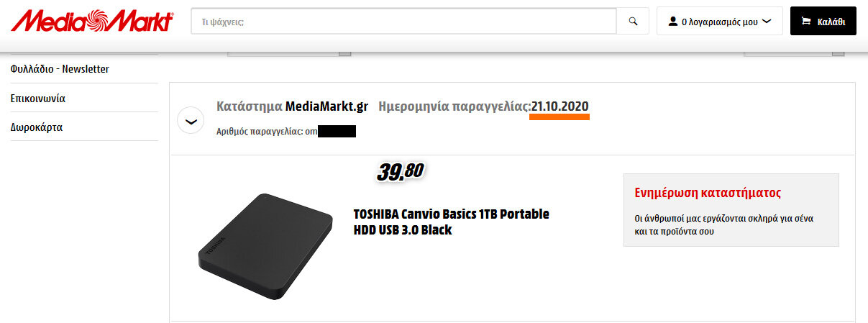Open the partially hidden right dropdown arrow
868x323 pixels.
coord(838,53)
